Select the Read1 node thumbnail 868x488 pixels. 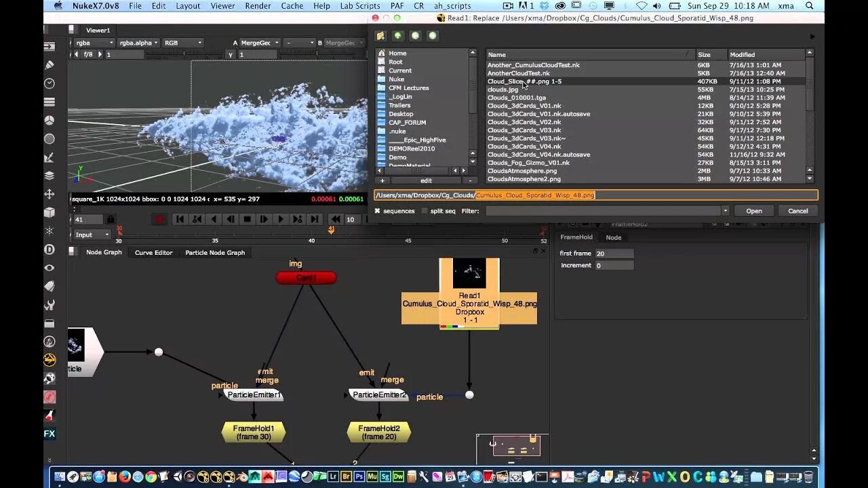pos(469,273)
